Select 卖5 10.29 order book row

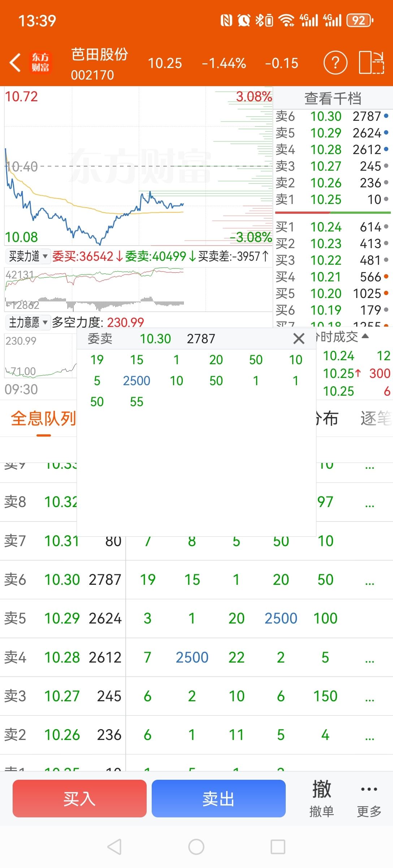pyautogui.click(x=332, y=133)
